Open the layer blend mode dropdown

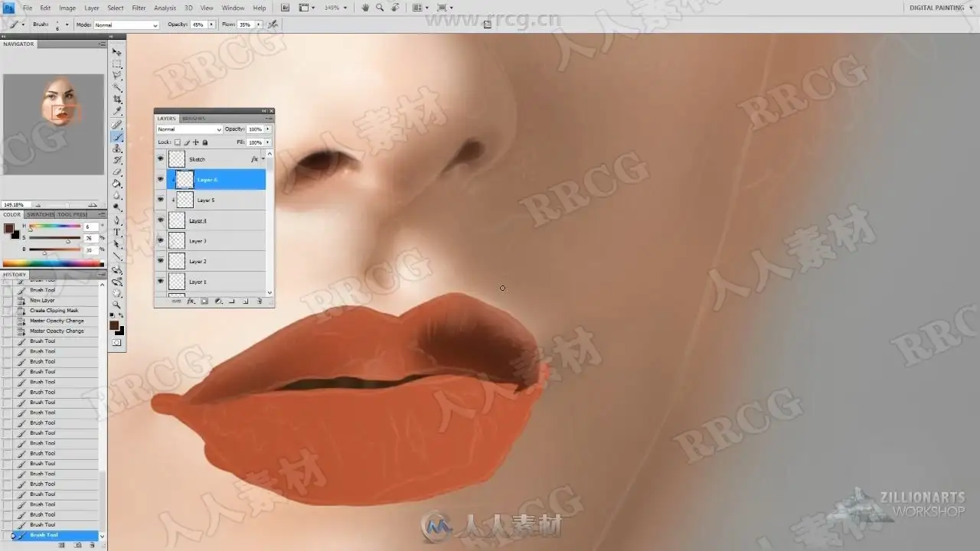click(189, 129)
